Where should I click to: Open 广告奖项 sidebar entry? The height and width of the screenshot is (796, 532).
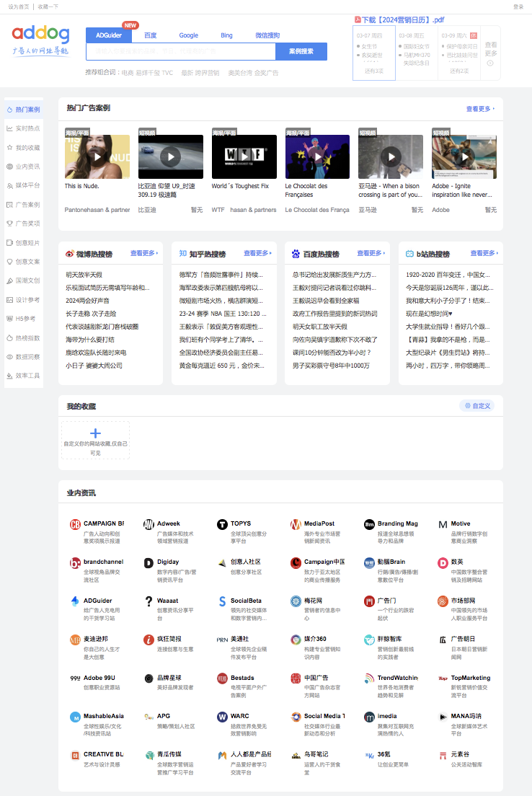coord(23,224)
